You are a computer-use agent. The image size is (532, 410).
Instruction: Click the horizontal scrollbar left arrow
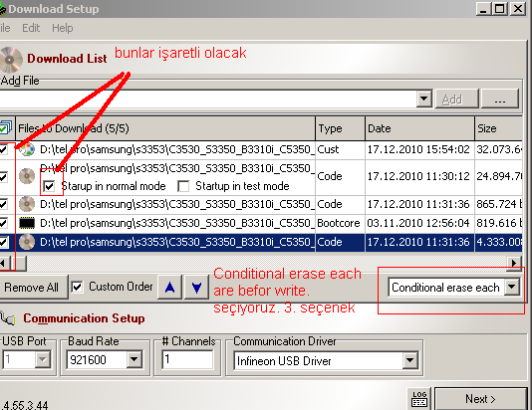(4, 263)
